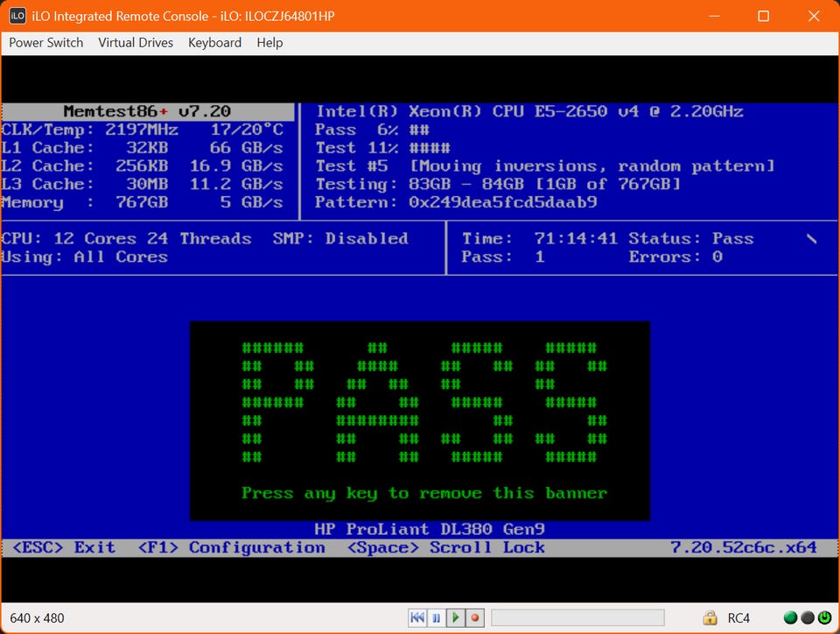This screenshot has width=840, height=634.
Task: Open the Keyboard menu
Action: [x=215, y=43]
